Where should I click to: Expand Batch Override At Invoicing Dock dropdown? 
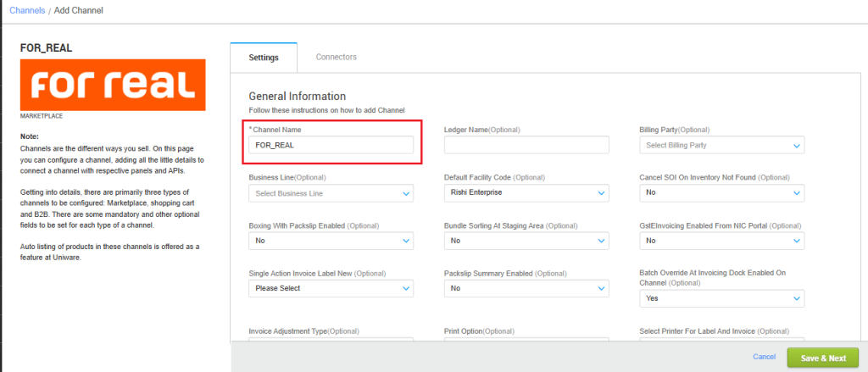click(721, 299)
